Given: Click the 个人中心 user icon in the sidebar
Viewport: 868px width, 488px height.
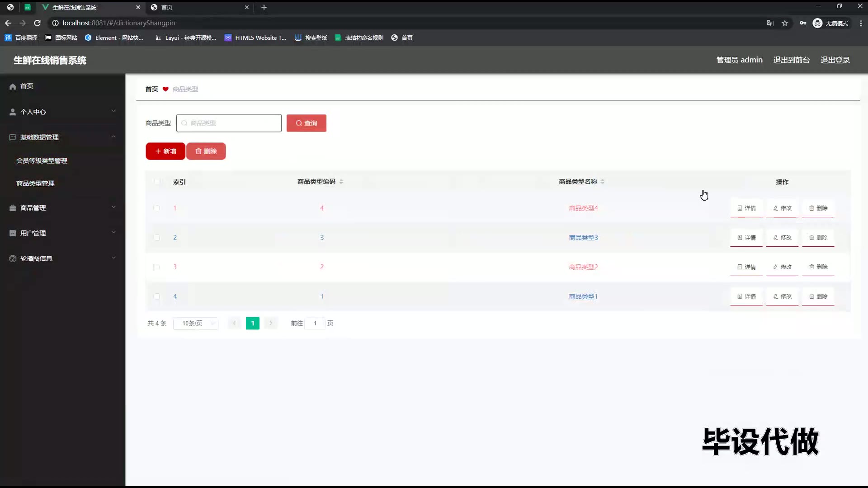Looking at the screenshot, I should [x=13, y=112].
